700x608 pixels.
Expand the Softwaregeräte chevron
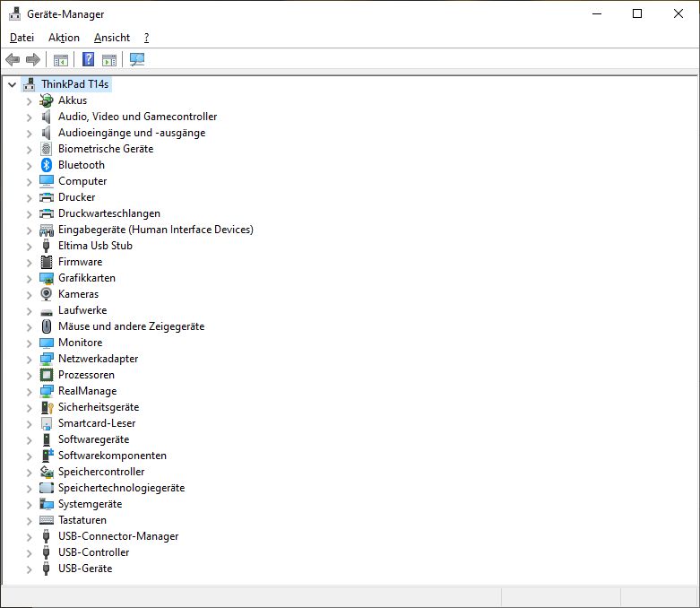[x=29, y=440]
